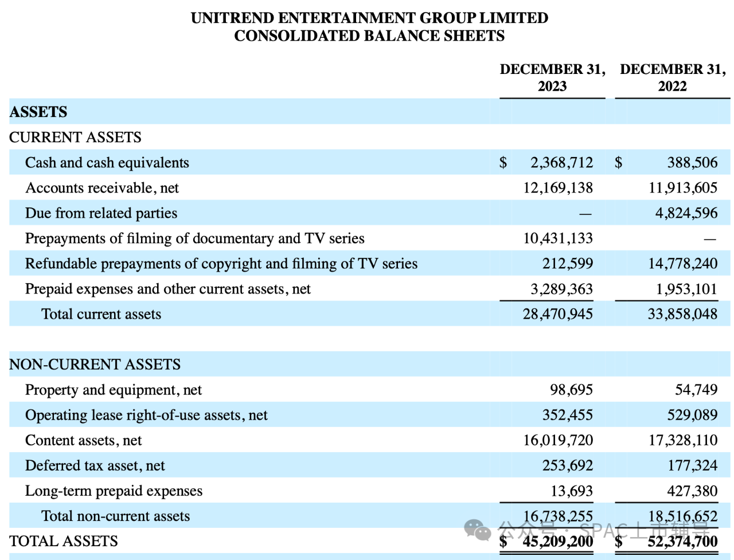This screenshot has width=734, height=560.
Task: Click the value 4,824,596
Action: point(686,213)
